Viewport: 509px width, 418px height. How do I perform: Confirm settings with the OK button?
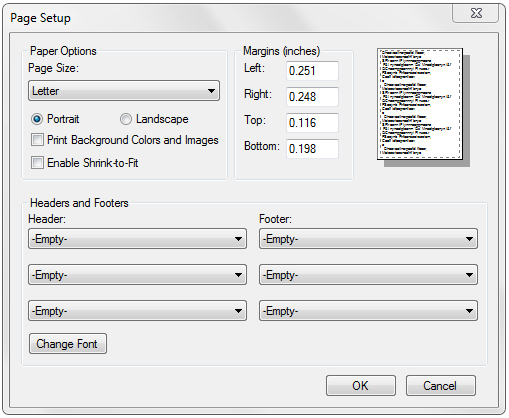[361, 386]
